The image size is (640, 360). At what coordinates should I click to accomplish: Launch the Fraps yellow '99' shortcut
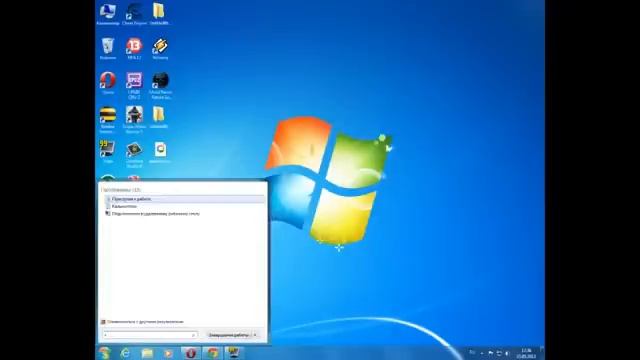point(108,152)
